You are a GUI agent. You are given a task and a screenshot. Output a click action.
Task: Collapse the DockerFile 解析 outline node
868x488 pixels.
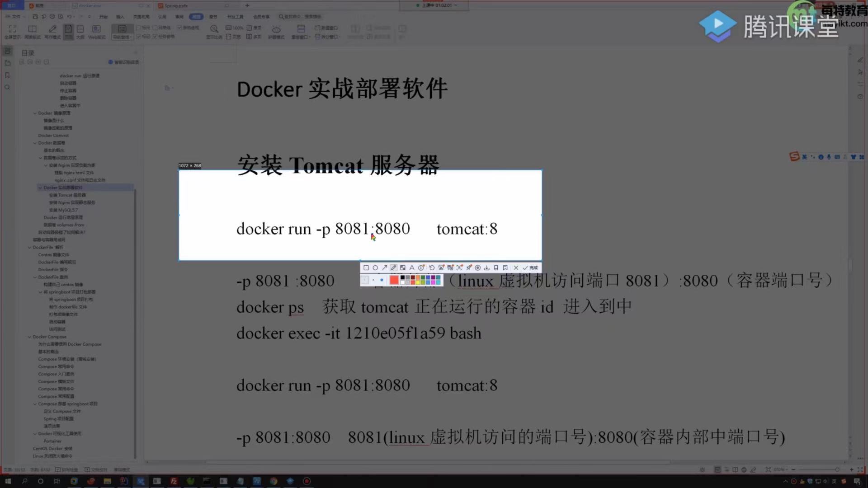(29, 248)
